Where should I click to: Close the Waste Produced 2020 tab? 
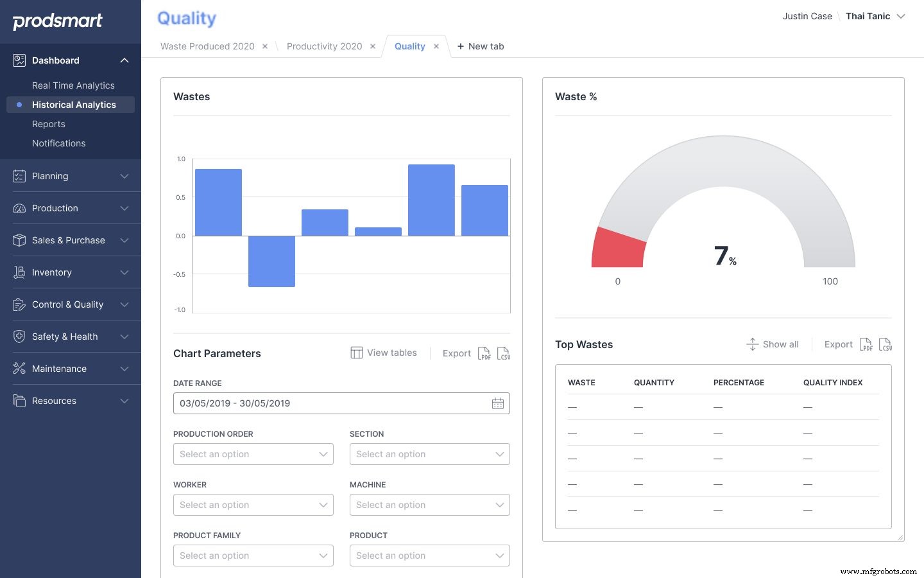(x=265, y=46)
